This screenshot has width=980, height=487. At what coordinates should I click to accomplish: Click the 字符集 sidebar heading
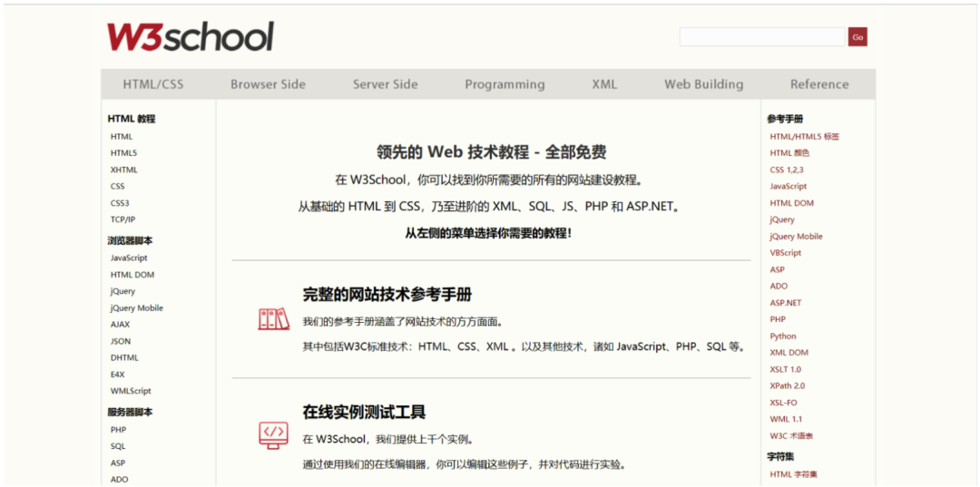[780, 457]
